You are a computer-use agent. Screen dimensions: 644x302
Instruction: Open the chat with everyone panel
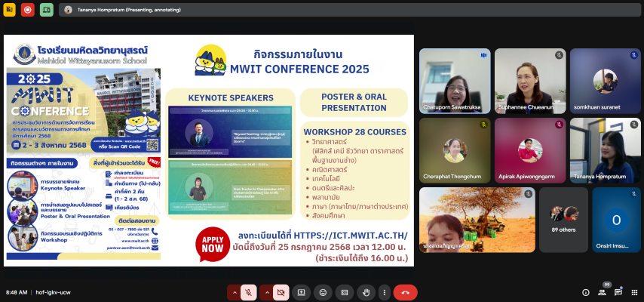[618, 292]
